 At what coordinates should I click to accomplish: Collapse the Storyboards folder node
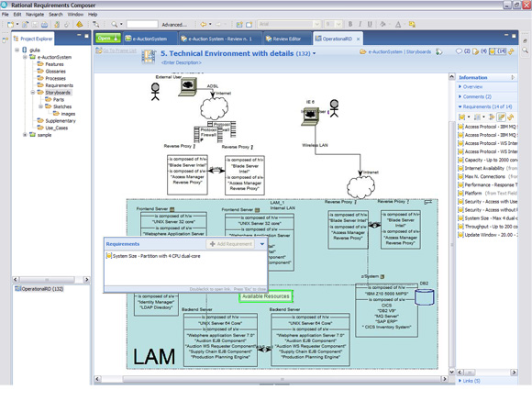point(33,93)
